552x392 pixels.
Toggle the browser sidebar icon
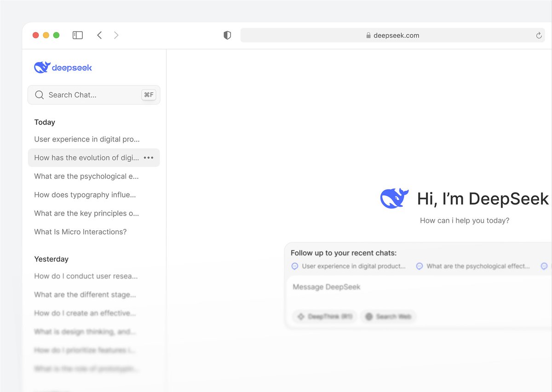[x=78, y=35]
